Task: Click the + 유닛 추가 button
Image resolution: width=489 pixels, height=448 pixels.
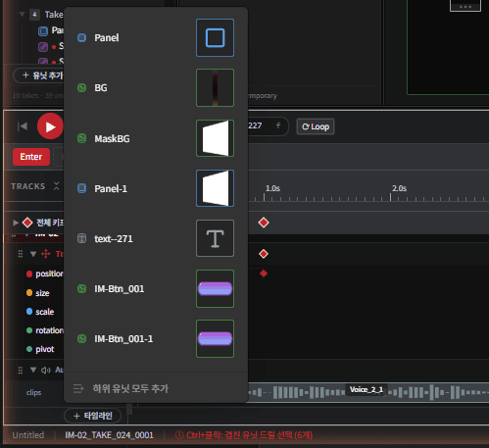Action: pos(39,75)
